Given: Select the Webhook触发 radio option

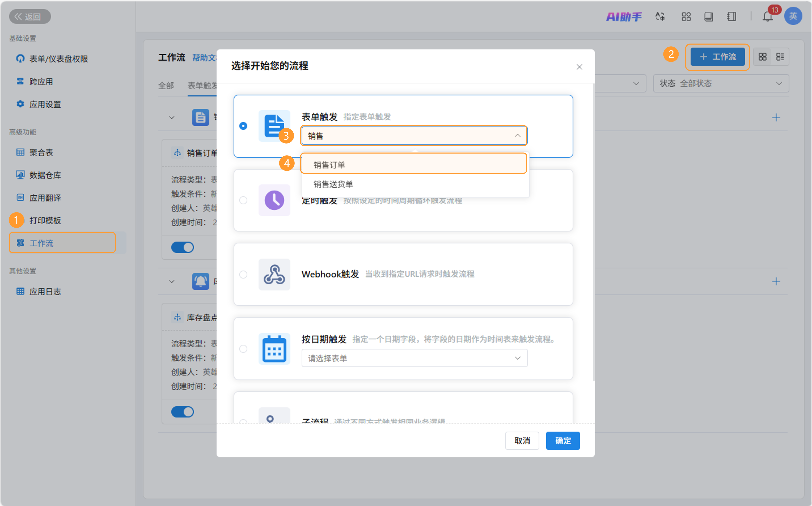Looking at the screenshot, I should click(243, 274).
